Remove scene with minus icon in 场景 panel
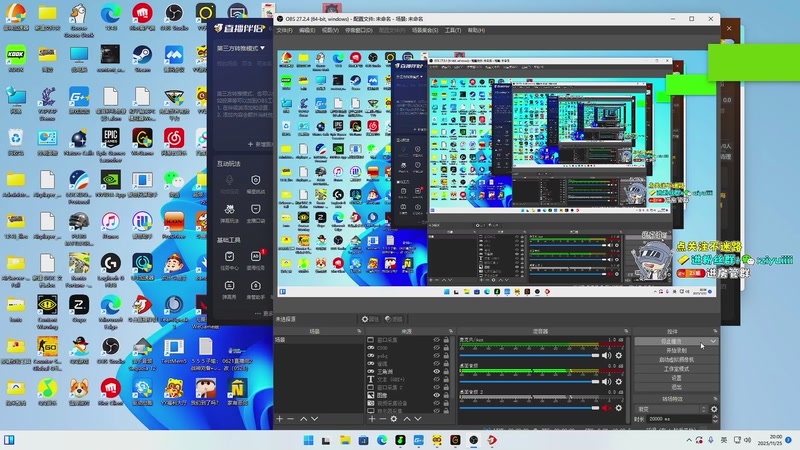Viewport: 800px width, 450px height. click(290, 419)
